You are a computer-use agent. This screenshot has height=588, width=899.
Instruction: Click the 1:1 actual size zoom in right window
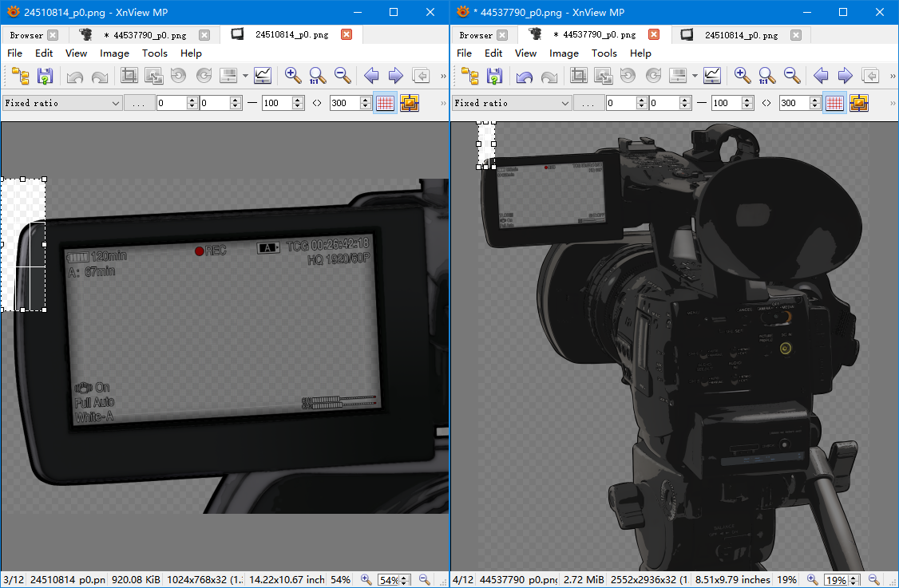tap(766, 76)
